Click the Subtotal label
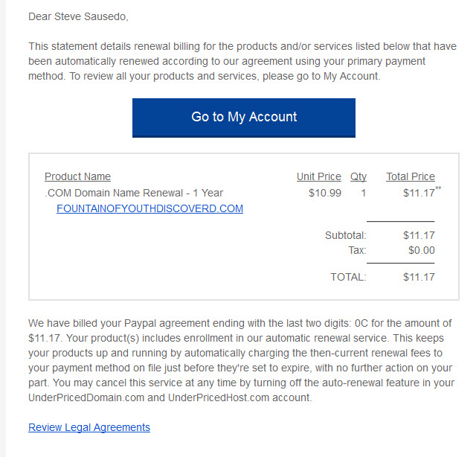The image size is (476, 457). 345,235
